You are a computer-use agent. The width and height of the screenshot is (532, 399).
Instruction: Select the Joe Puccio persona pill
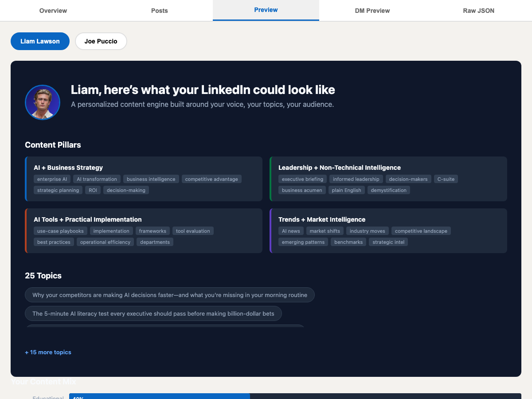tap(101, 41)
